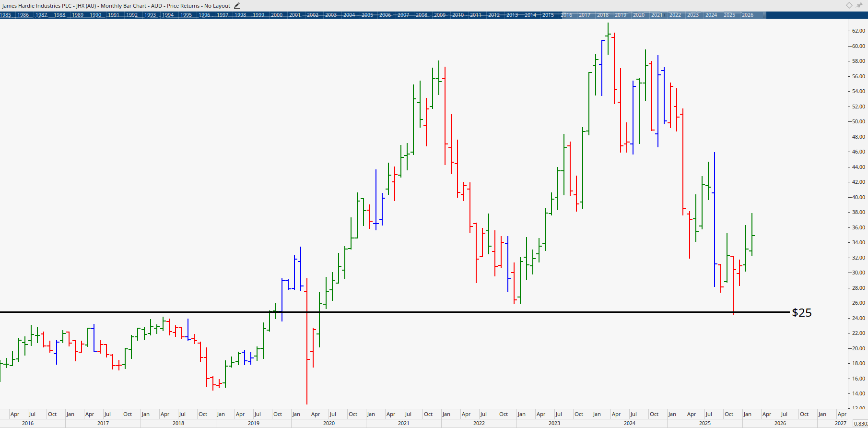Click the 2016 year label on bottom axis
Screen dimensions: 868x428
pos(28,423)
